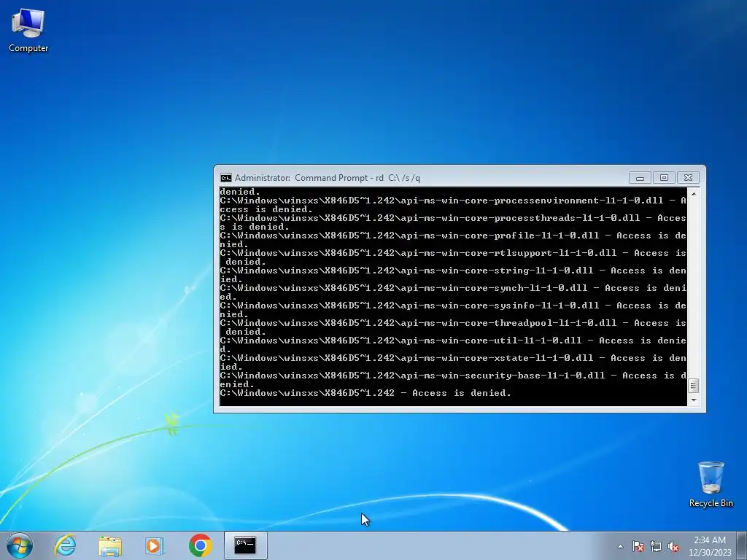Image resolution: width=747 pixels, height=560 pixels.
Task: Click the Command Prompt title text 'rd C:\ /s /q'
Action: [398, 178]
